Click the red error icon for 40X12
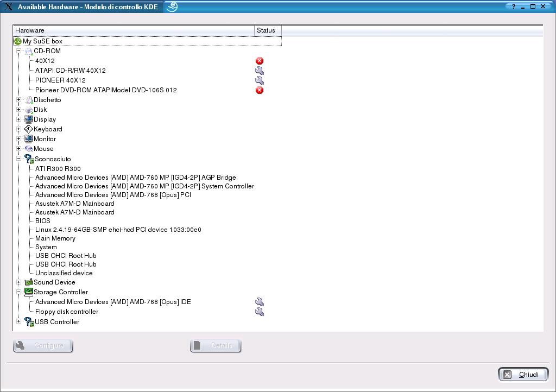556x392 pixels. pyautogui.click(x=260, y=61)
